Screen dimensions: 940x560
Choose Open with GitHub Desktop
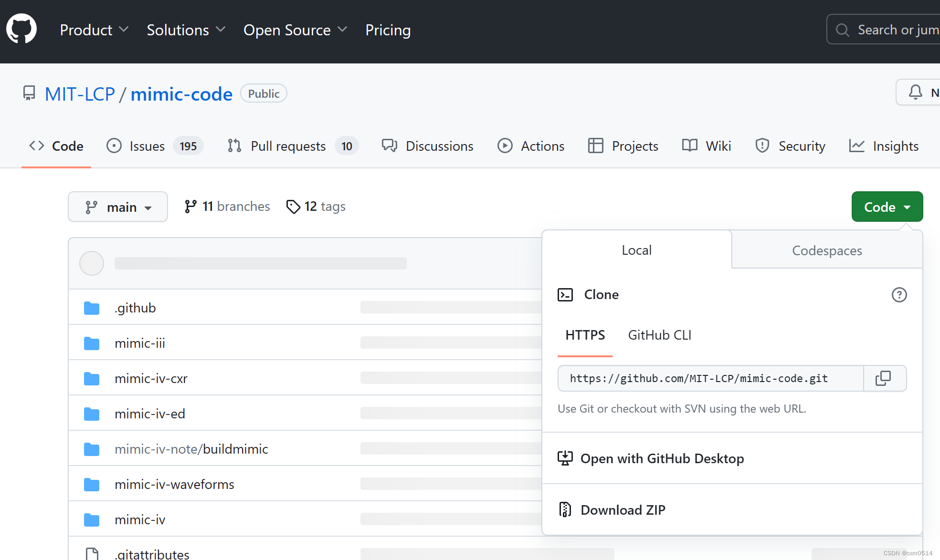tap(662, 458)
